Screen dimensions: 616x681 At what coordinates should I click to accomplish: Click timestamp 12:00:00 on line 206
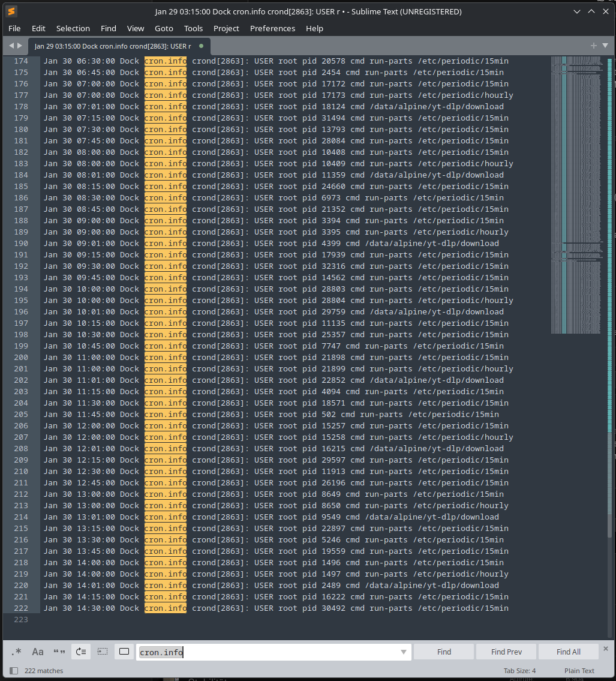pos(96,425)
